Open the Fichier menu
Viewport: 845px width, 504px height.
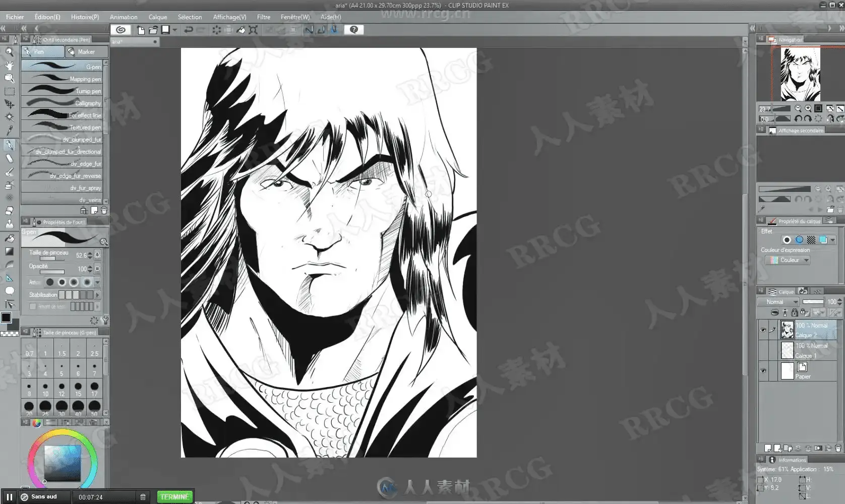point(15,17)
